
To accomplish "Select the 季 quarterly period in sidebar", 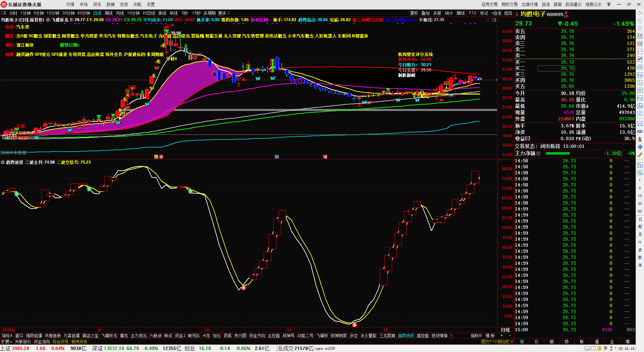I will pyautogui.click(x=640, y=257).
